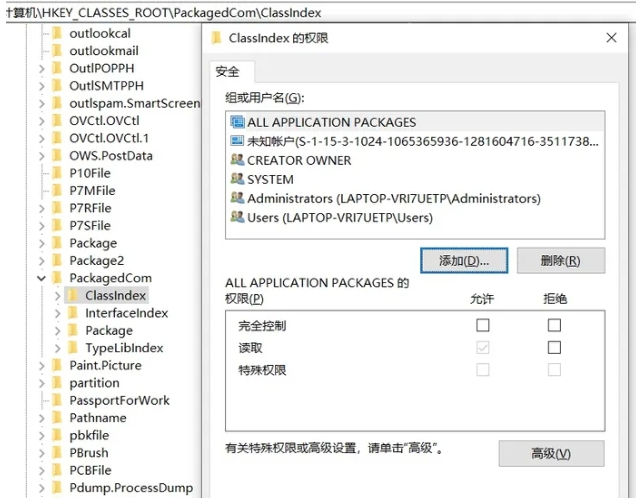Click the Pdump.ProcessDump folder icon
The height and width of the screenshot is (498, 636).
58,487
